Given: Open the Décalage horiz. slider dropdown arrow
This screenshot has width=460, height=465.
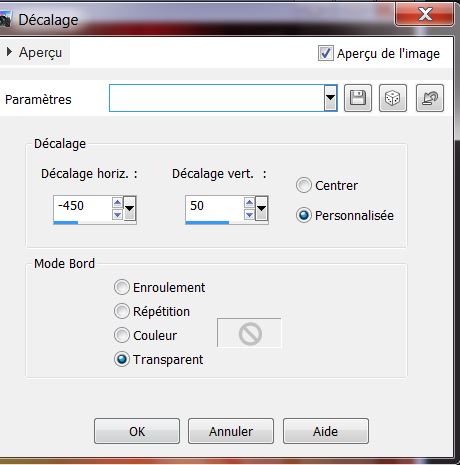Looking at the screenshot, I should 129,209.
